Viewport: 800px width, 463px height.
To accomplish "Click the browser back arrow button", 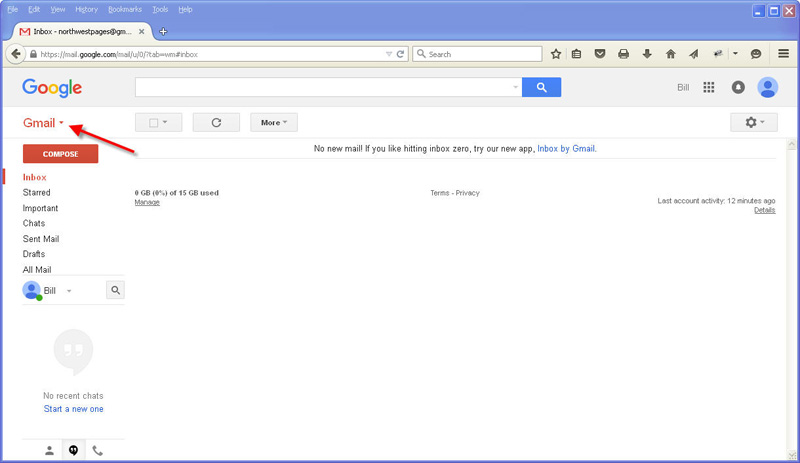I will point(16,54).
